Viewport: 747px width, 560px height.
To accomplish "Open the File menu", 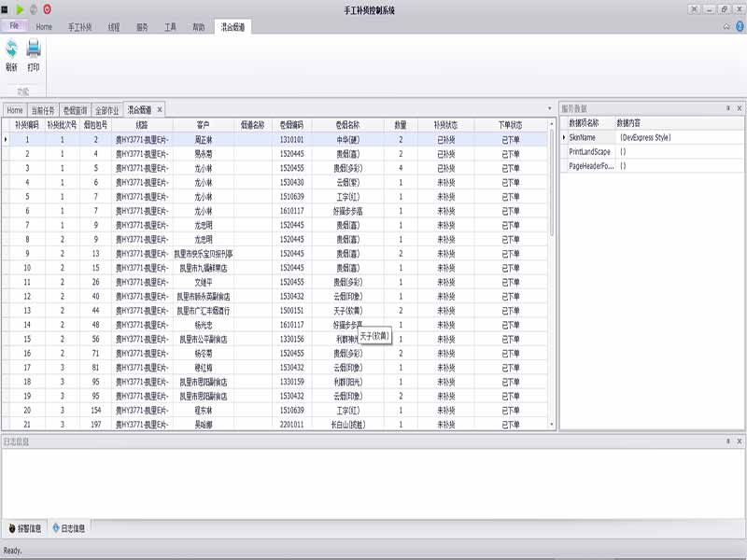I will 14,26.
